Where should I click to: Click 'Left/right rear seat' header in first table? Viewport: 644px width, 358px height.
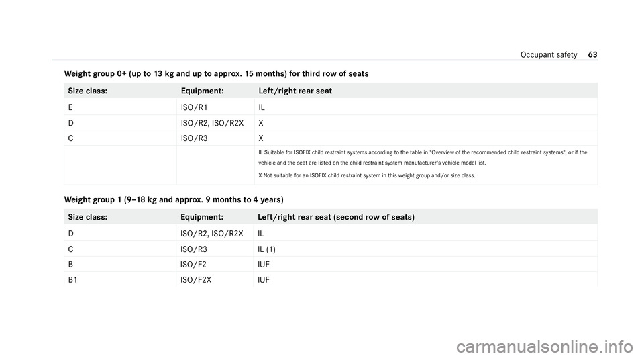[294, 91]
